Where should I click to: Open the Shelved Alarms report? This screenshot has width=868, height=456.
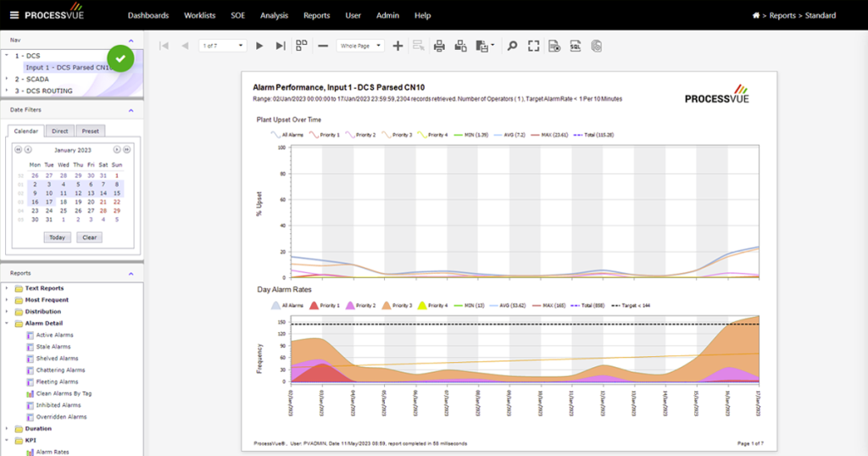57,358
